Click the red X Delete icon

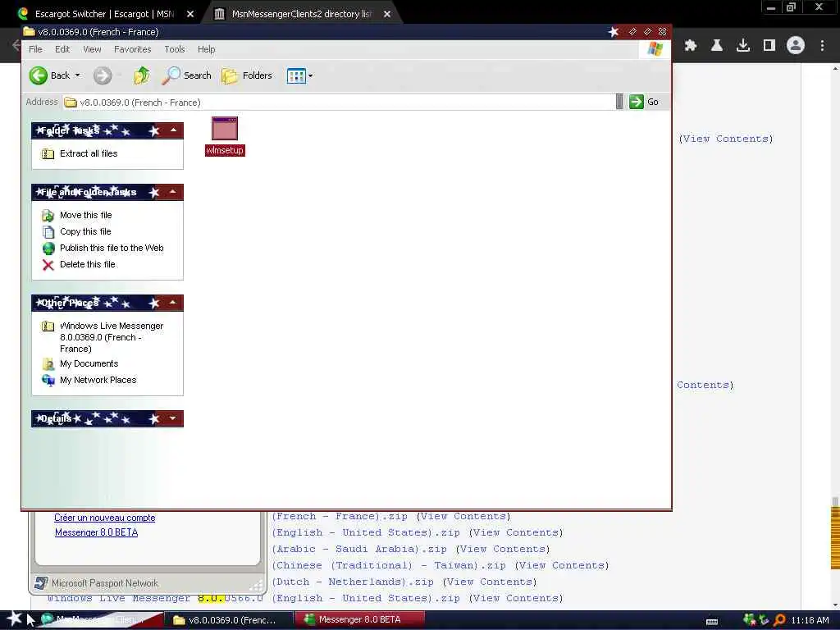tap(48, 265)
